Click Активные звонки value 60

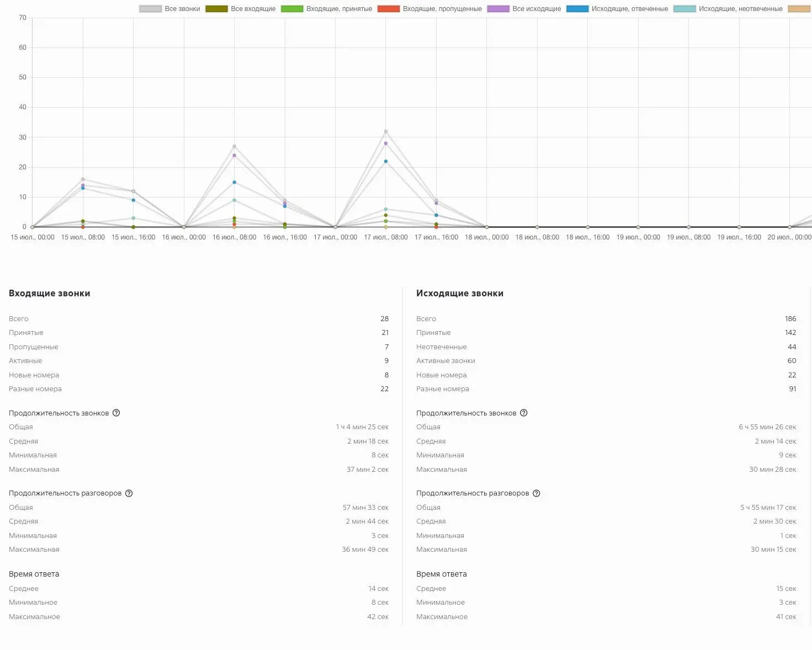click(792, 361)
